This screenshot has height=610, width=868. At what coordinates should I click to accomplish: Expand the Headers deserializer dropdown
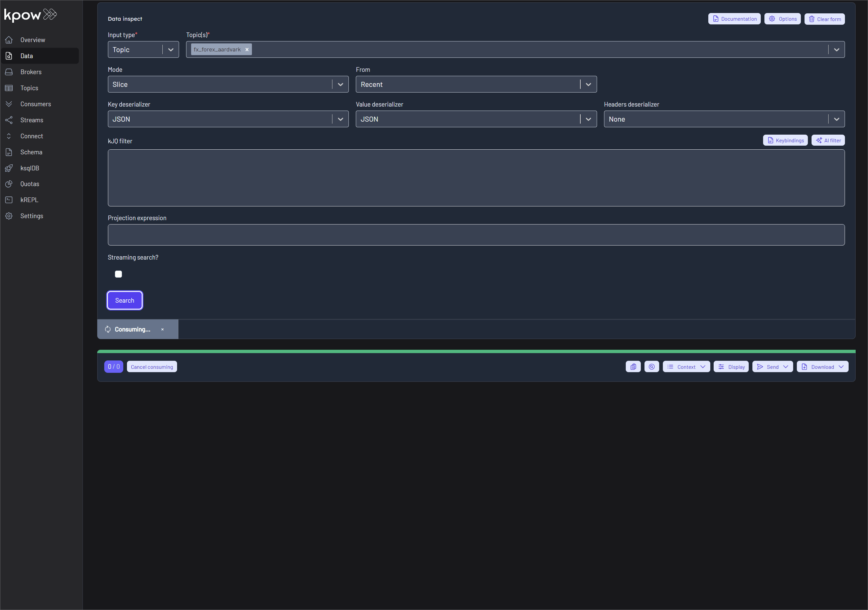(x=836, y=119)
